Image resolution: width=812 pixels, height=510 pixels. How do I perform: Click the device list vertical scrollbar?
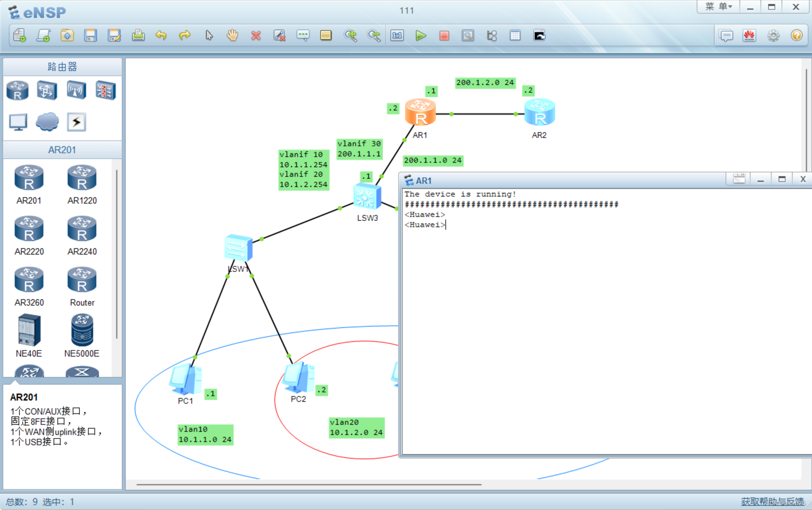pyautogui.click(x=117, y=254)
